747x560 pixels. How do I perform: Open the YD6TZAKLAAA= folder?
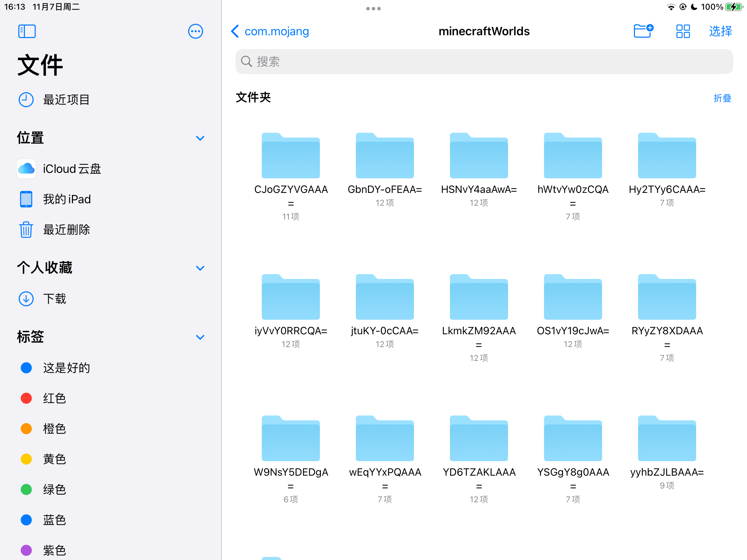[x=479, y=438]
